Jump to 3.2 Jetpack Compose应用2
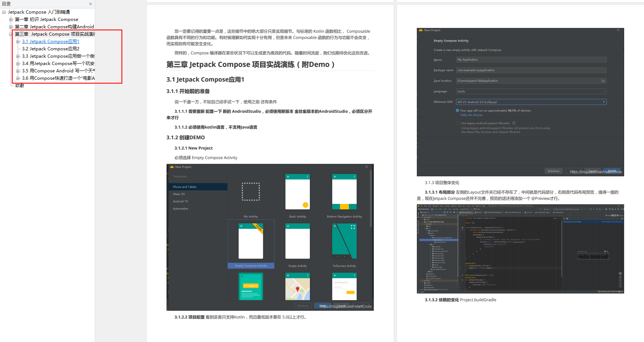 [x=51, y=49]
